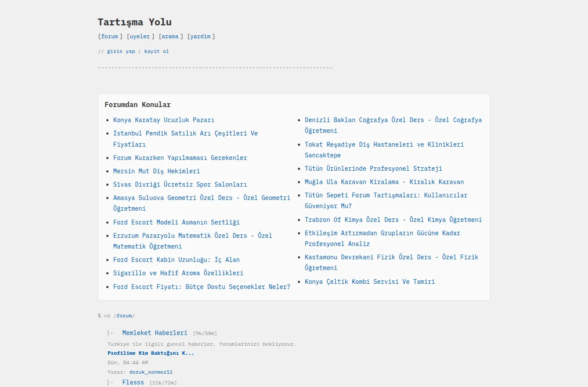Open the Flasss forum category
This screenshot has width=588, height=387.
click(133, 382)
